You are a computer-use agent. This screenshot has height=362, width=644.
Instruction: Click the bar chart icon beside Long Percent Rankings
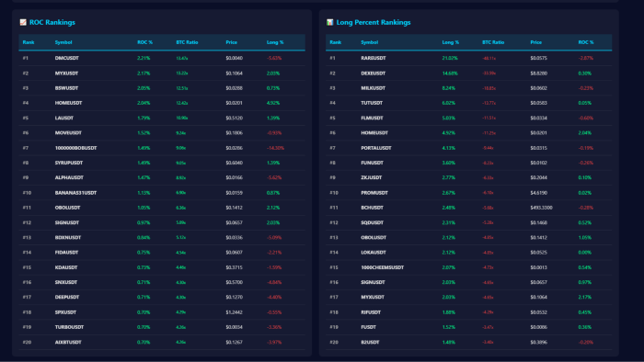[329, 23]
